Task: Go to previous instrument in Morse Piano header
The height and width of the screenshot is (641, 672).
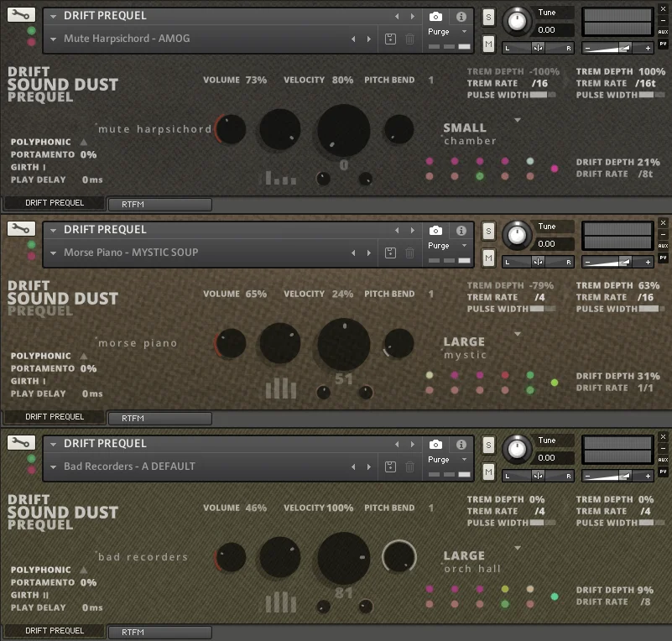Action: pos(397,230)
